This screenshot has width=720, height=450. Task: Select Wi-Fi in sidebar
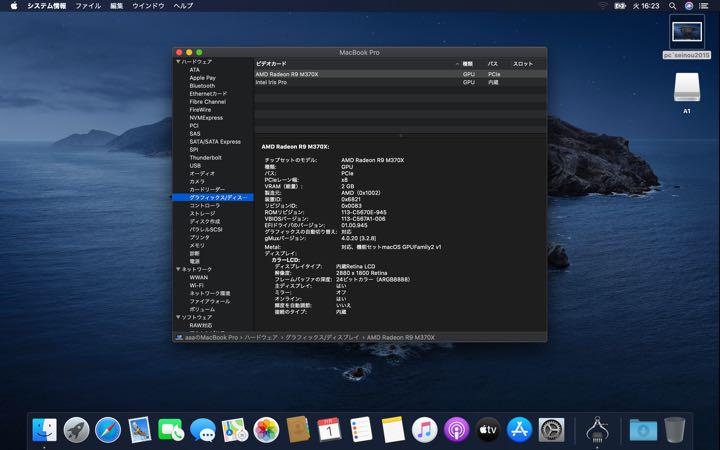(x=197, y=286)
